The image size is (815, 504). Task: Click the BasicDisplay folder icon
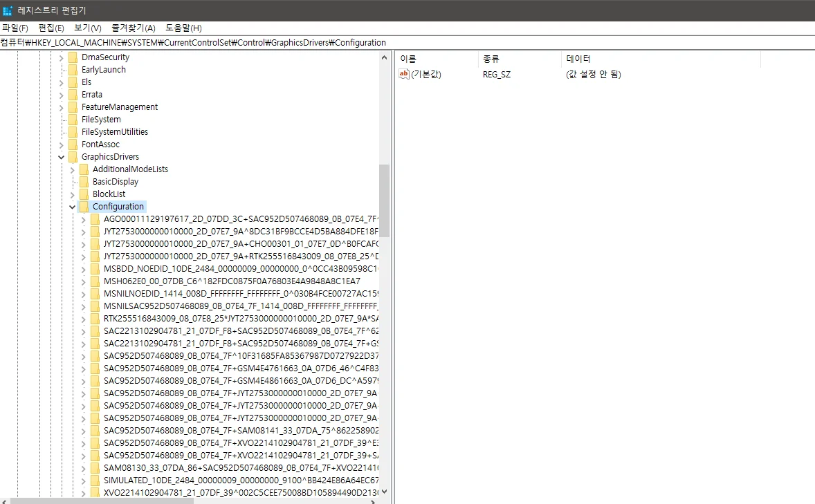[84, 182]
